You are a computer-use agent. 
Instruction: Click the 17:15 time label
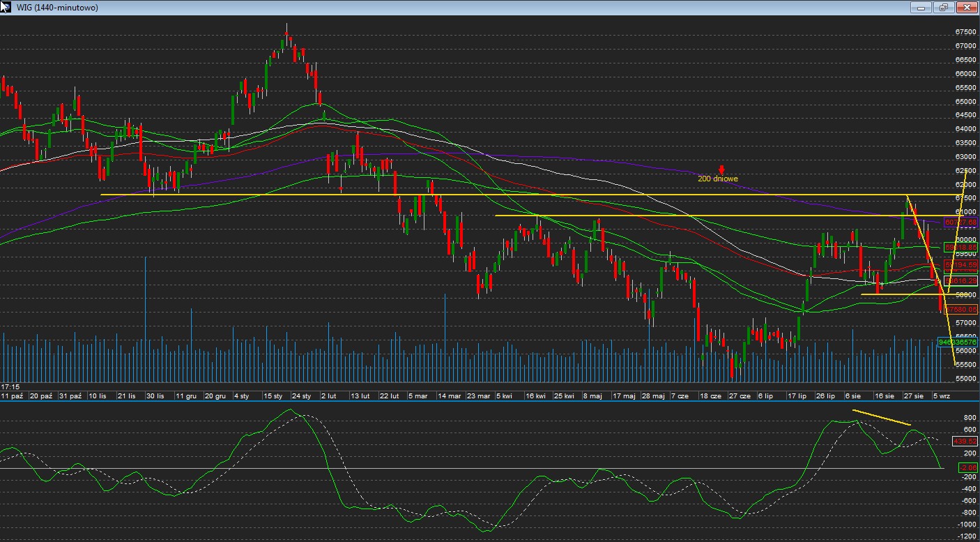(10, 386)
